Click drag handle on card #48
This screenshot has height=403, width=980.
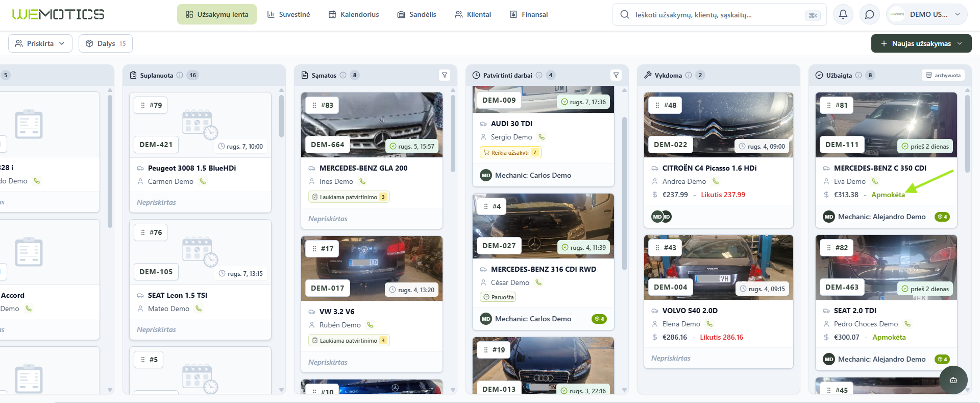(x=657, y=105)
